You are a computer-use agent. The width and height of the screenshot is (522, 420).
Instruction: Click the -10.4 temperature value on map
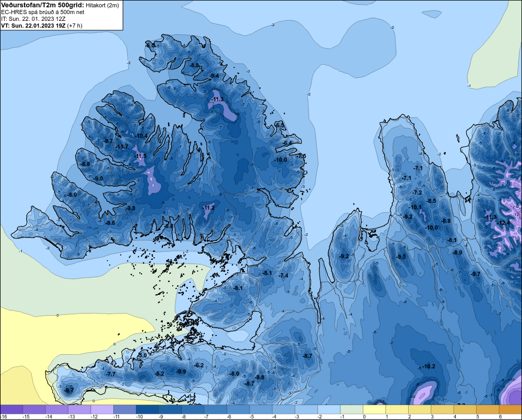coord(141,136)
